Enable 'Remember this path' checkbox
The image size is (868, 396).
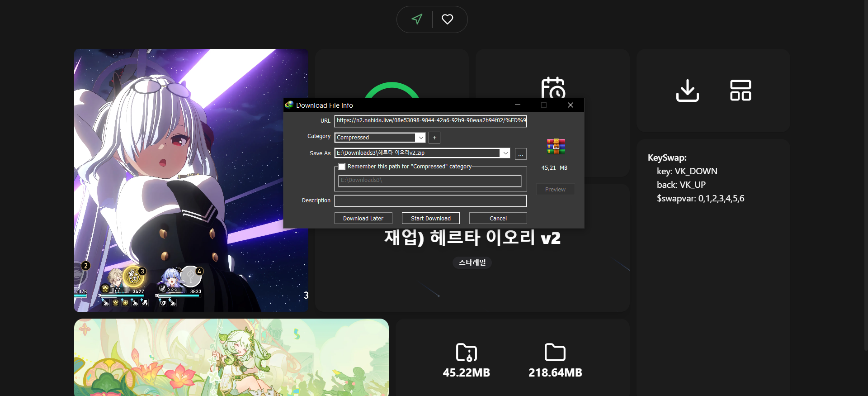click(x=342, y=167)
